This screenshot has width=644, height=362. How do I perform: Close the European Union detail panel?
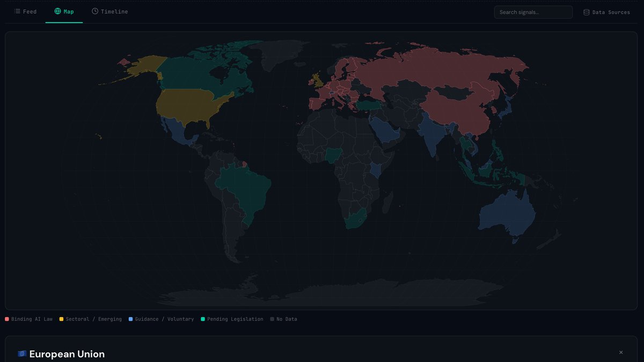point(620,352)
